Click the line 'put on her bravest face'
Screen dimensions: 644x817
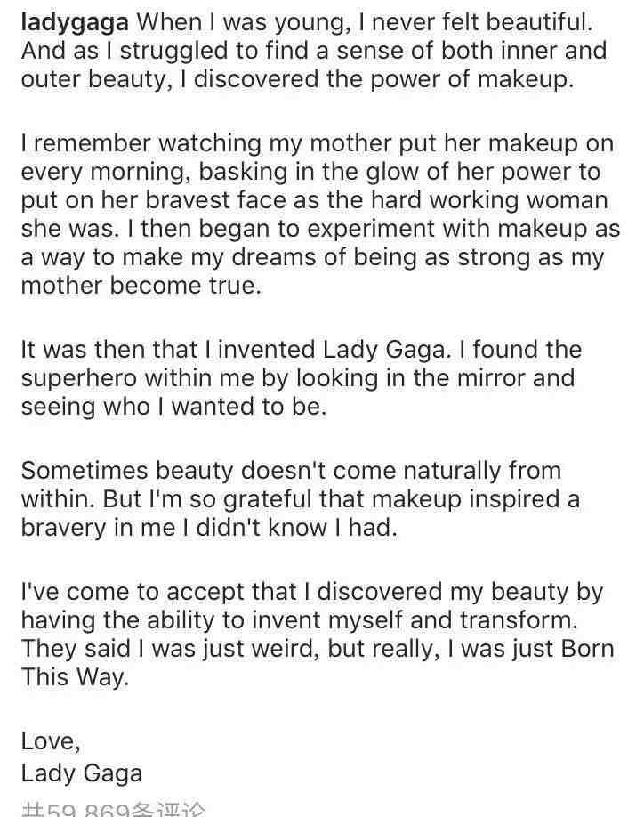click(x=315, y=200)
